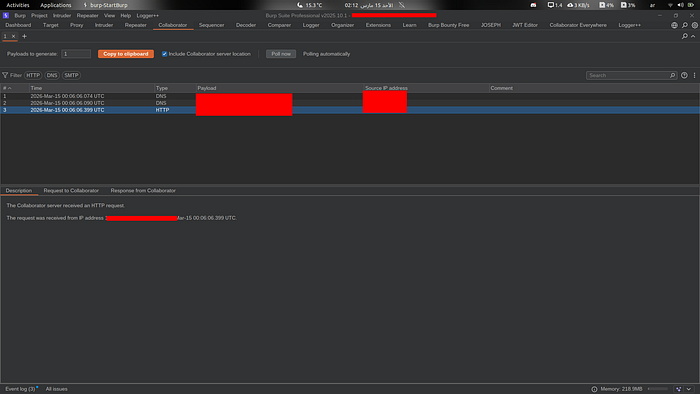700x394 pixels.
Task: Click the battery icon in system tray
Action: point(691,5)
